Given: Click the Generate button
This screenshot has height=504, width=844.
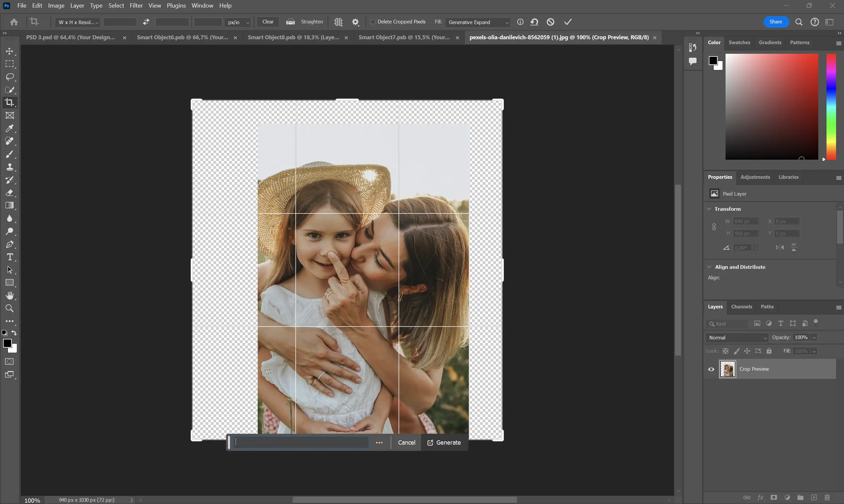Looking at the screenshot, I should tap(444, 443).
